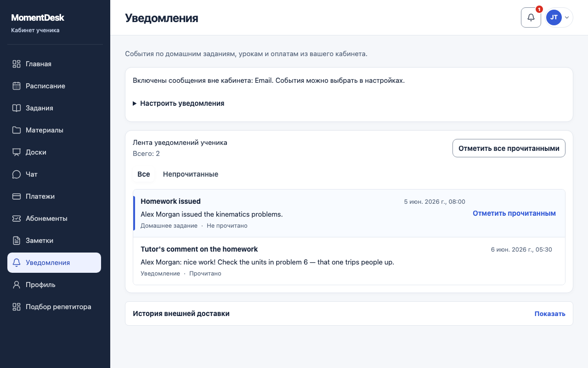Expand the Настроить уведомления disclosure triangle
Image resolution: width=588 pixels, height=368 pixels.
(135, 103)
